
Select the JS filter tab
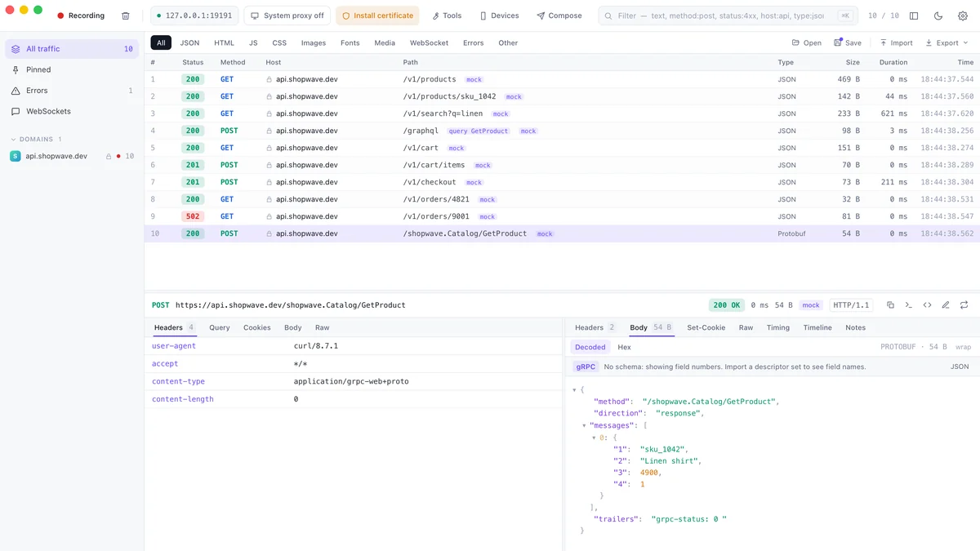(253, 42)
